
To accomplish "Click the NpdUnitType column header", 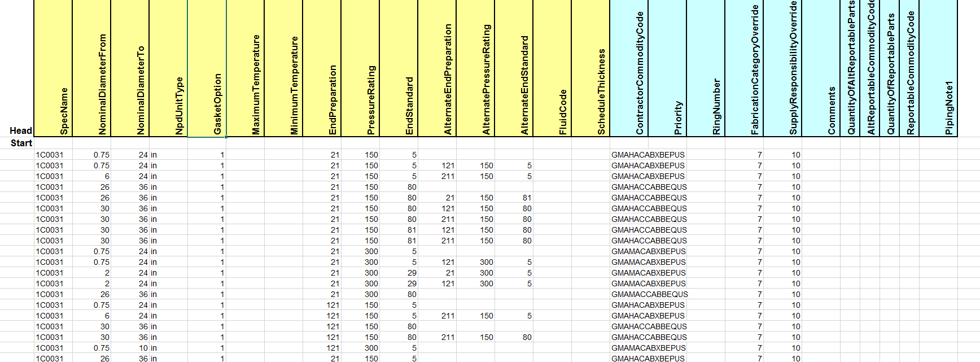I will (x=168, y=68).
